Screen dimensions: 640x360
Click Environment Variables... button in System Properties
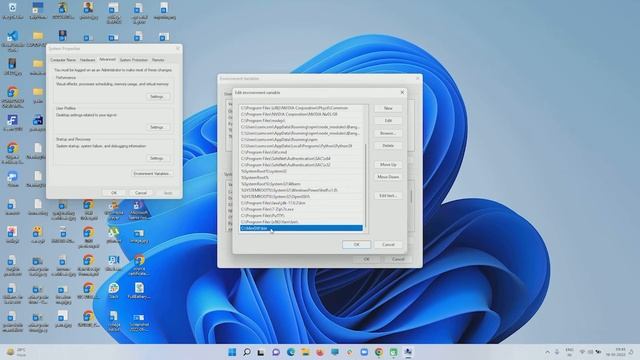[151, 173]
